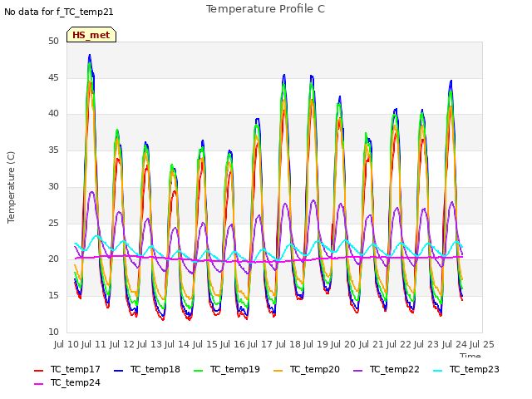Click the TC_temp20 legend label
This screenshot has height=399, width=532.
[314, 369]
